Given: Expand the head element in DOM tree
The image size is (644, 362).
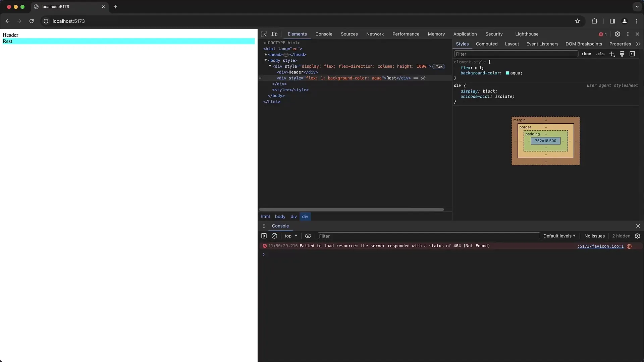Looking at the screenshot, I should 266,54.
